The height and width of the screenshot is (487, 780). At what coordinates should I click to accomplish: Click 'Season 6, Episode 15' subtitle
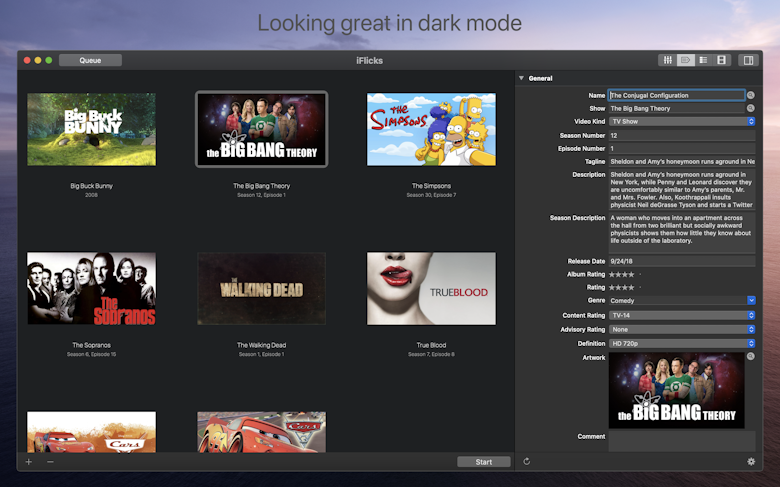[92, 354]
